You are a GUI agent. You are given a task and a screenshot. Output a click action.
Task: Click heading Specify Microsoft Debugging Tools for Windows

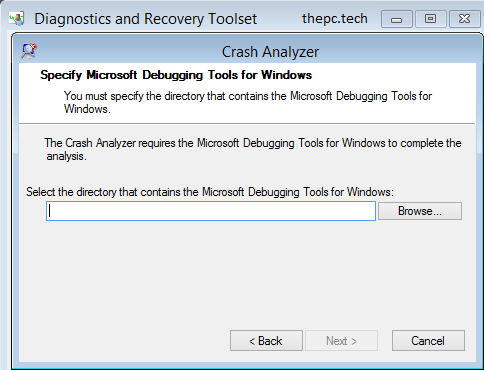176,75
